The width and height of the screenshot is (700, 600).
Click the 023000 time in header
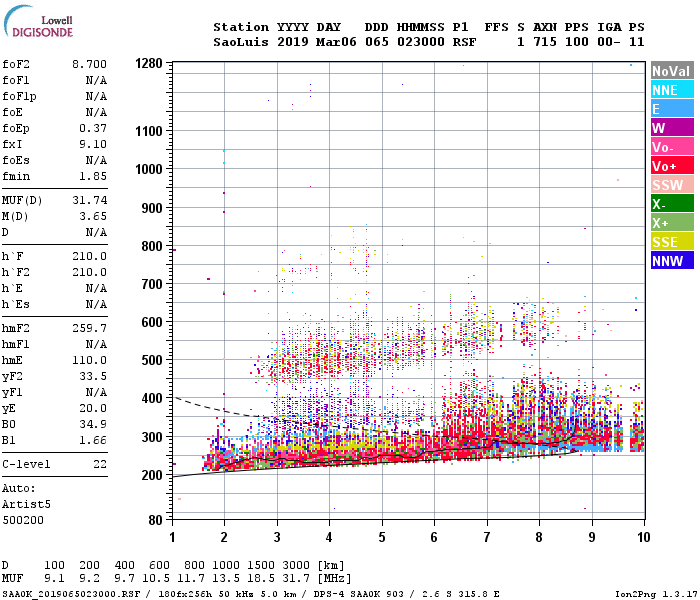421,42
